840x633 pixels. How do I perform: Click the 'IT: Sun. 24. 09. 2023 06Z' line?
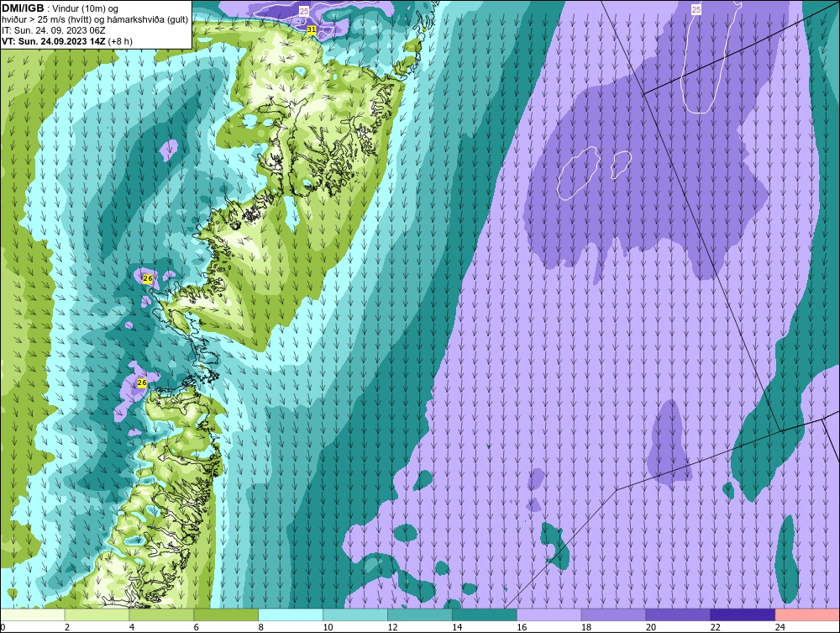pyautogui.click(x=54, y=30)
